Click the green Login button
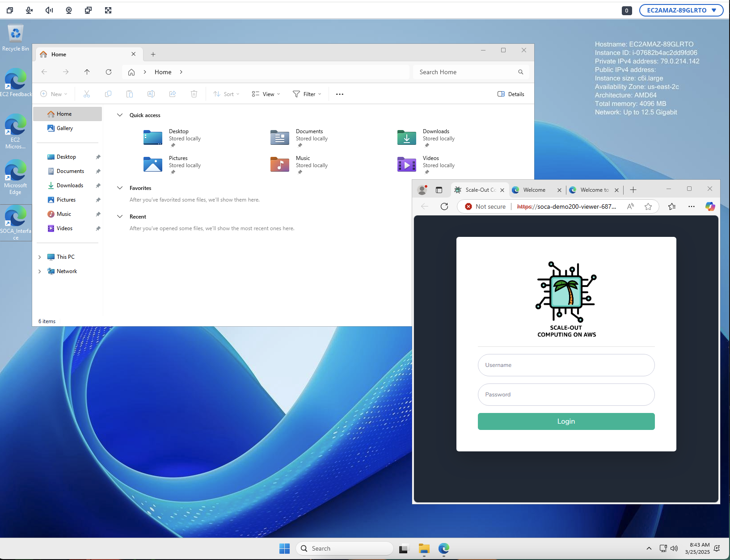Image resolution: width=730 pixels, height=560 pixels. [x=566, y=421]
